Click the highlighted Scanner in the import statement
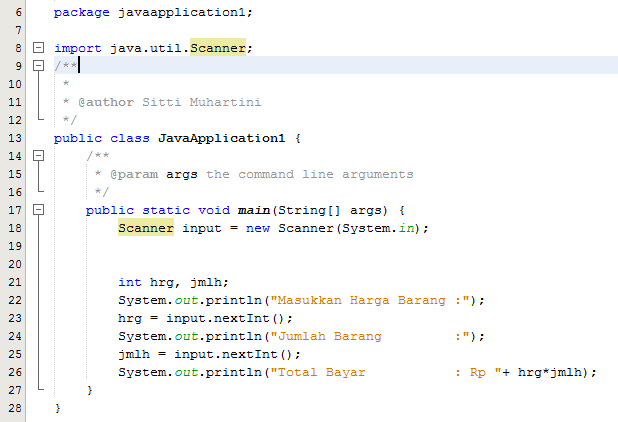The width and height of the screenshot is (618, 422). [x=218, y=48]
